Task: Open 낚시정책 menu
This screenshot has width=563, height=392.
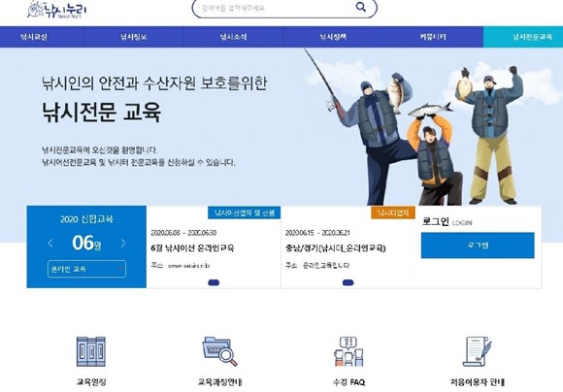Action: pyautogui.click(x=333, y=37)
